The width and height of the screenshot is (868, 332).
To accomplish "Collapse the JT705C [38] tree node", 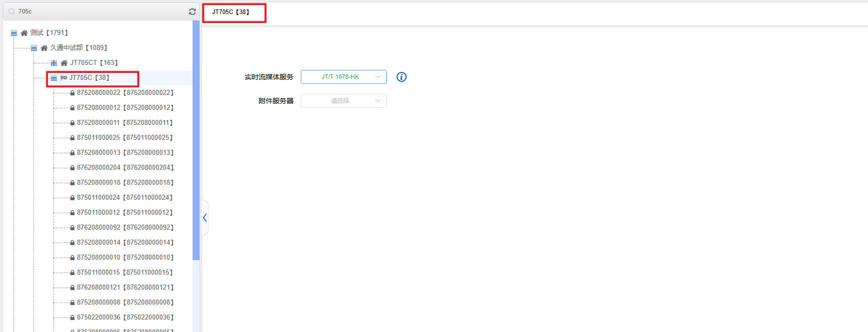I will pyautogui.click(x=54, y=78).
